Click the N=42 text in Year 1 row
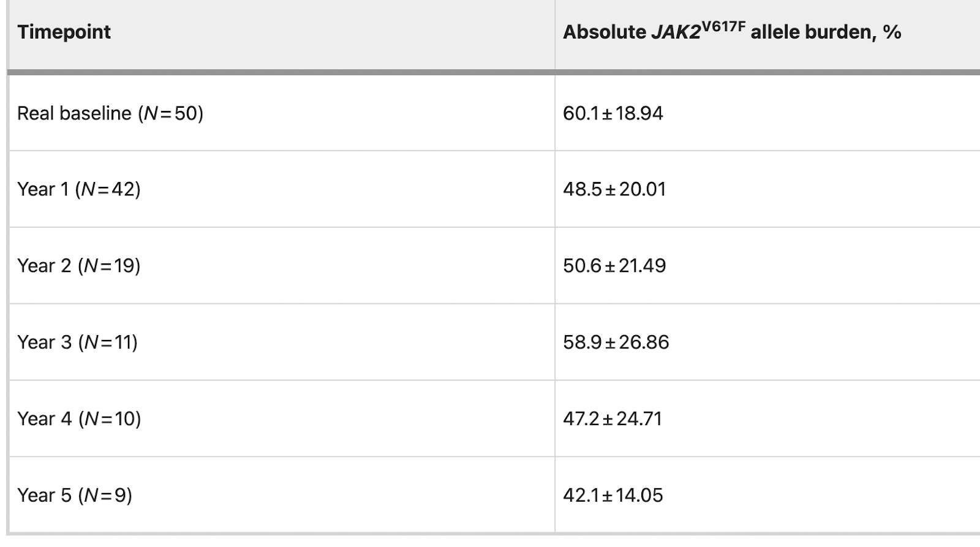Image resolution: width=980 pixels, height=547 pixels. tap(108, 189)
